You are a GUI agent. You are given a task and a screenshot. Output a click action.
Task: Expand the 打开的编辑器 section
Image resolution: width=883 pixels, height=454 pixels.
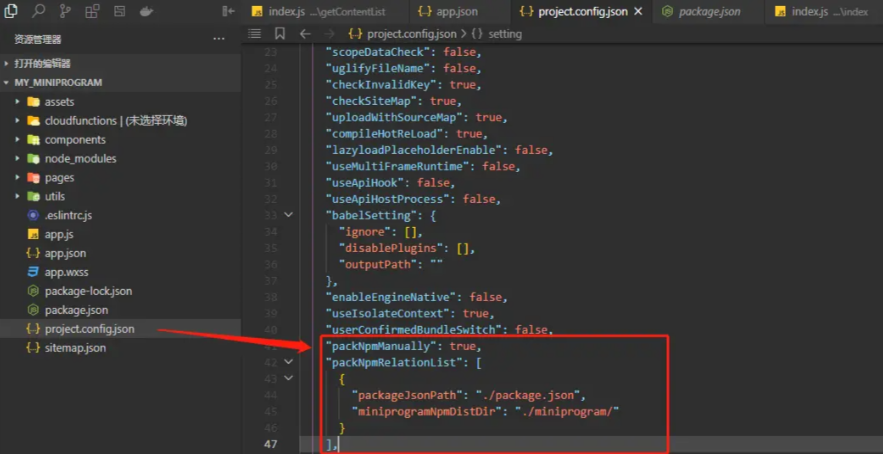[8, 63]
